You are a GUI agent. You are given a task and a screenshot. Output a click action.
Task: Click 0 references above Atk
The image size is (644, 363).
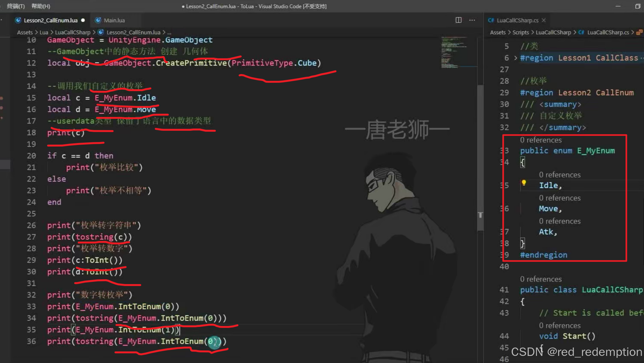pyautogui.click(x=560, y=221)
